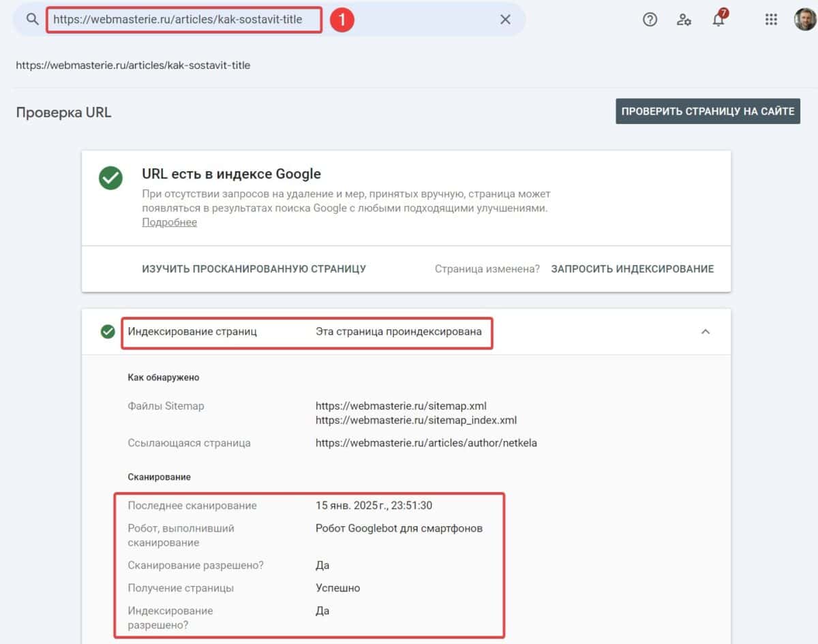Open the author/netkela referring page link
The height and width of the screenshot is (644, 818).
(427, 443)
